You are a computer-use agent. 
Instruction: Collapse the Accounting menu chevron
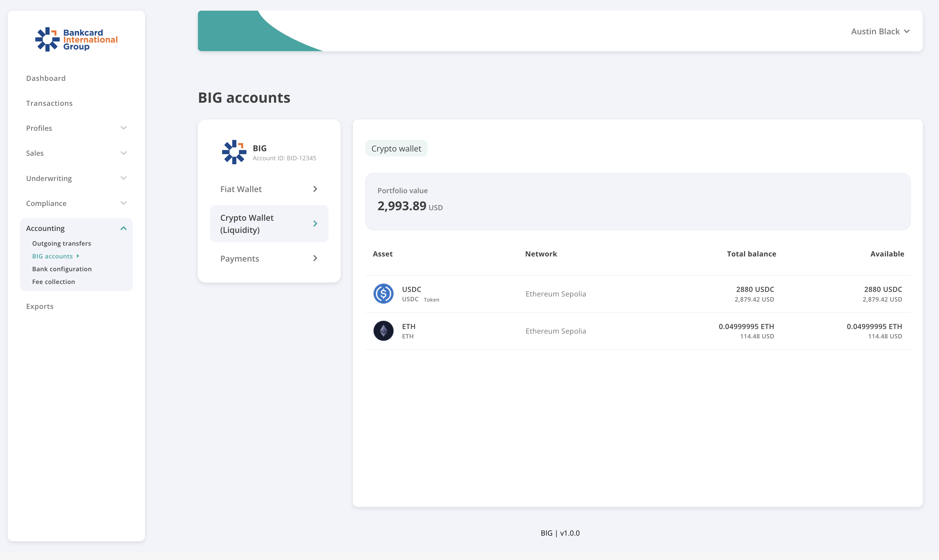point(123,228)
